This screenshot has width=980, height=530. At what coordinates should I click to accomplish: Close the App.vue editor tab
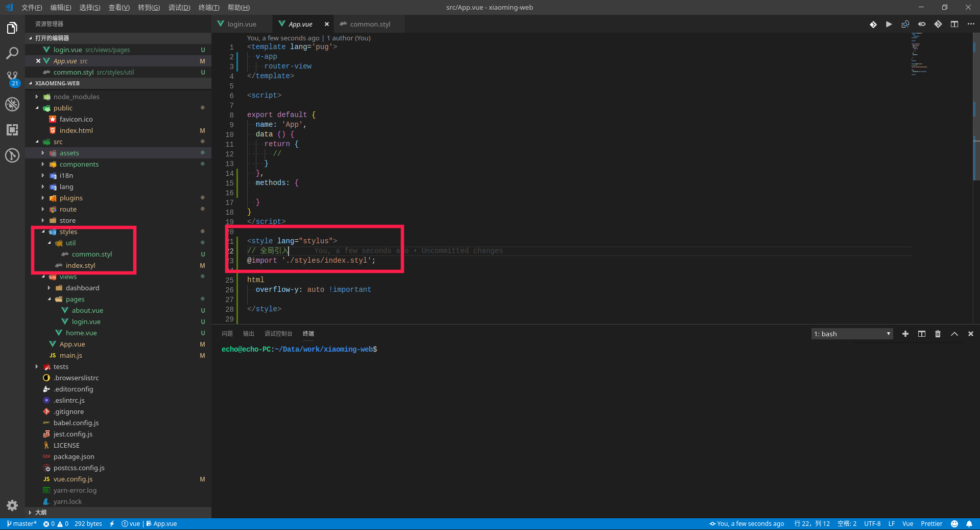(x=327, y=24)
